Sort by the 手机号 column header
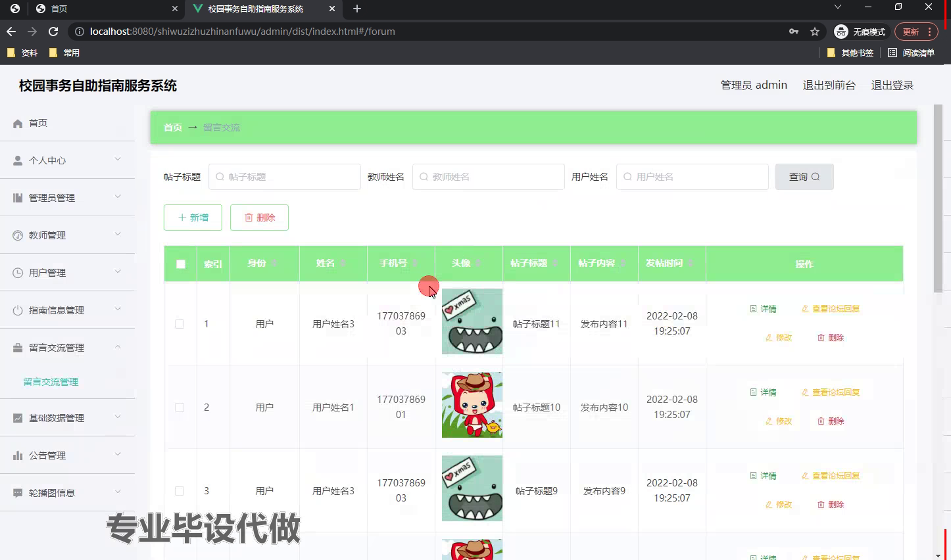 (x=400, y=263)
